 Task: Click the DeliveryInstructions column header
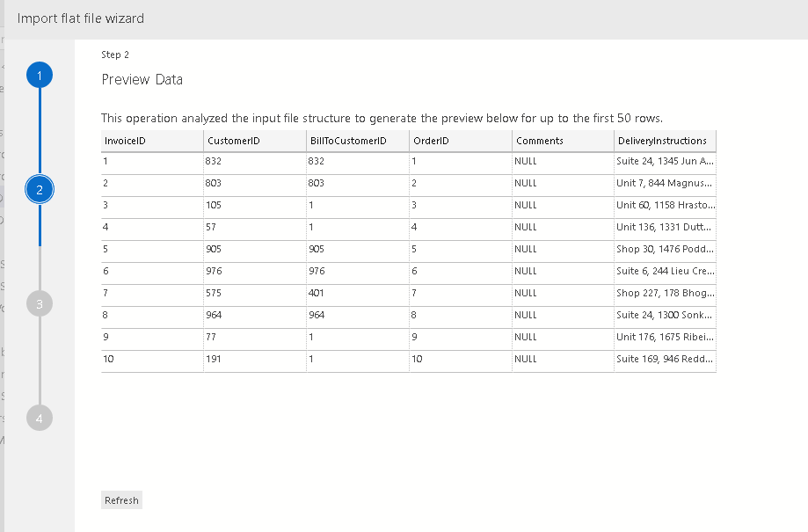(x=665, y=141)
